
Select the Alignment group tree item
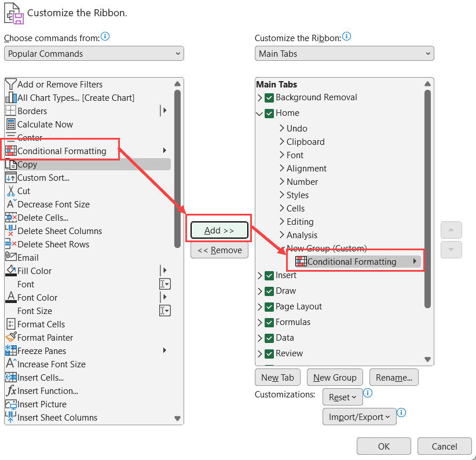pyautogui.click(x=306, y=168)
